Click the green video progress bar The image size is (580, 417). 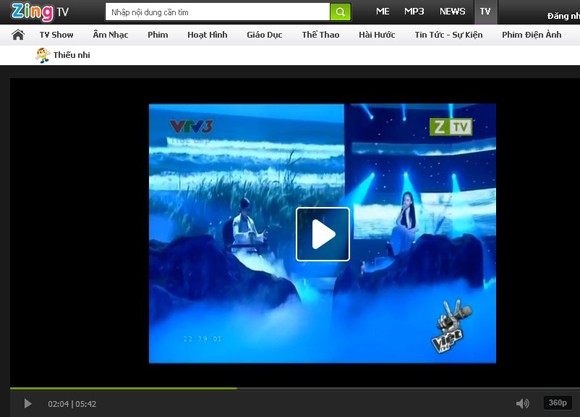coord(123,389)
